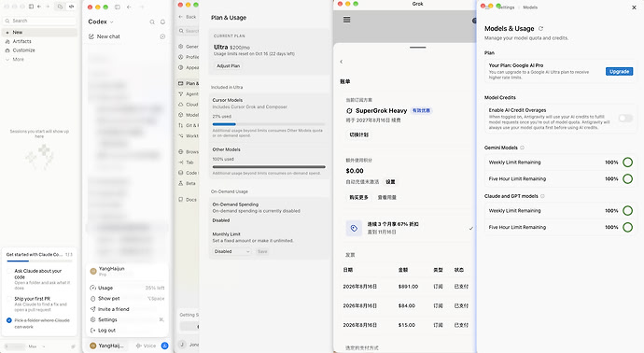This screenshot has width=644, height=353.
Task: Expand the Codex title dropdown chevron
Action: tap(111, 22)
